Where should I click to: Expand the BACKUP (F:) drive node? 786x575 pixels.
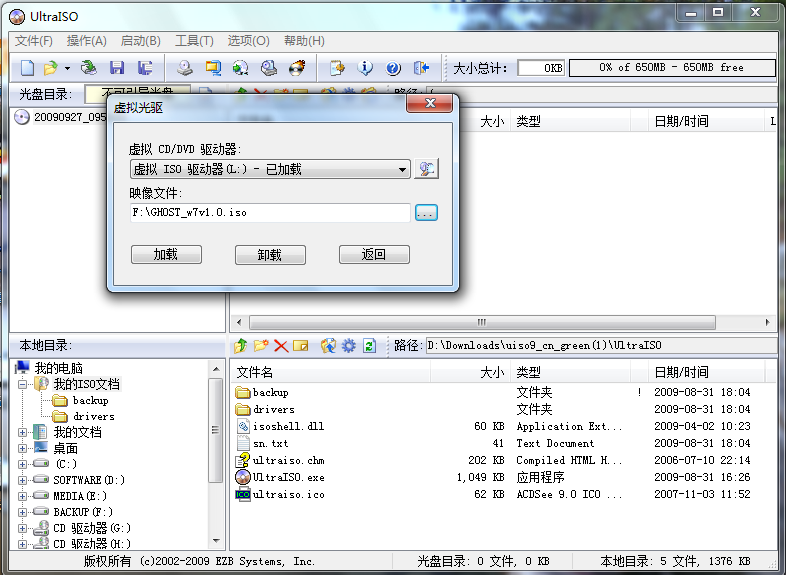(23, 512)
